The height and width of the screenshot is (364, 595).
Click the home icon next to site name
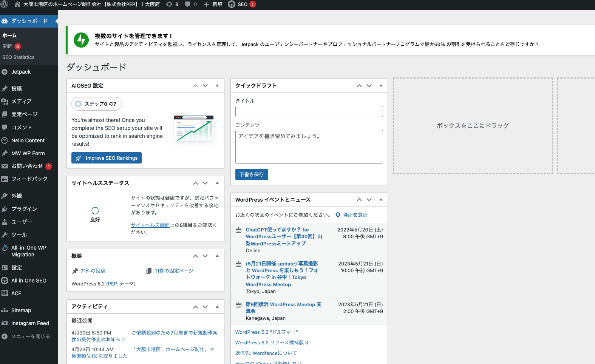pyautogui.click(x=17, y=5)
